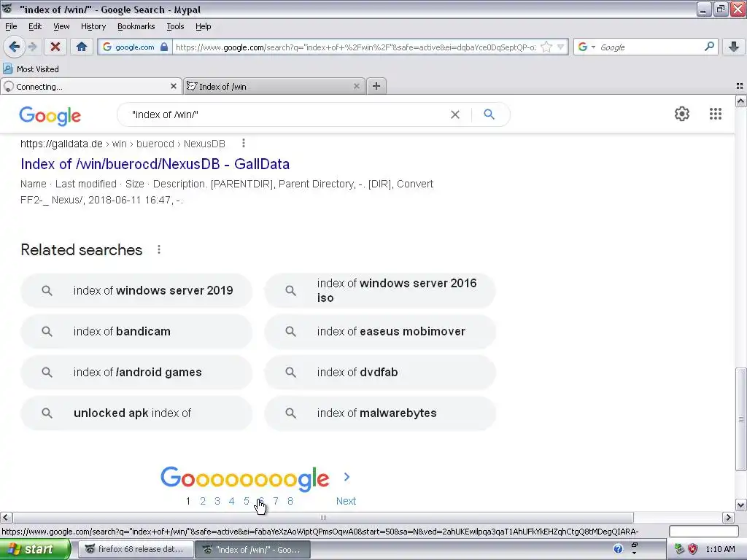The image size is (747, 560).
Task: Open the History menu
Action: tap(93, 26)
